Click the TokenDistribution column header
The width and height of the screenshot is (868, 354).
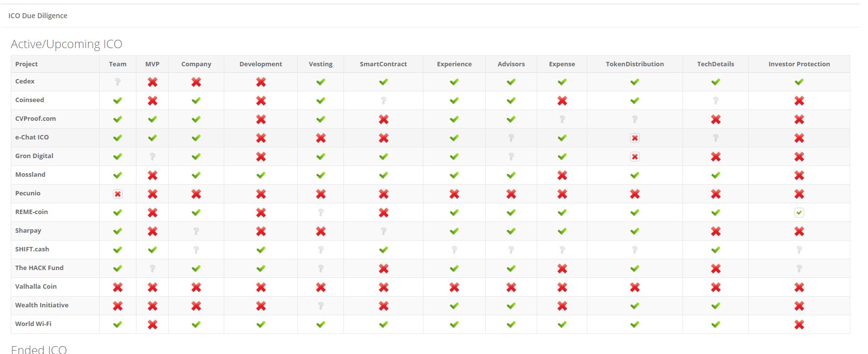(635, 64)
